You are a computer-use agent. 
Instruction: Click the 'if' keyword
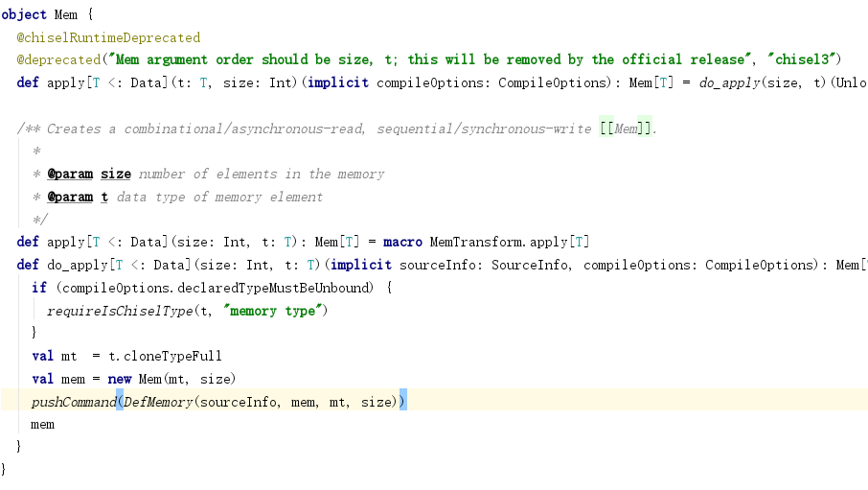click(x=39, y=288)
